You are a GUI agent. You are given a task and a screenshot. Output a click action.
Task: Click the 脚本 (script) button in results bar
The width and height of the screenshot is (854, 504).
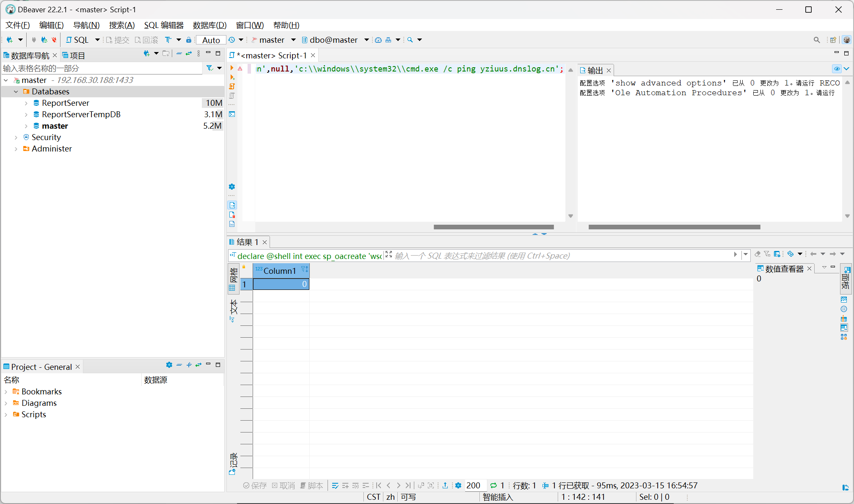(311, 485)
